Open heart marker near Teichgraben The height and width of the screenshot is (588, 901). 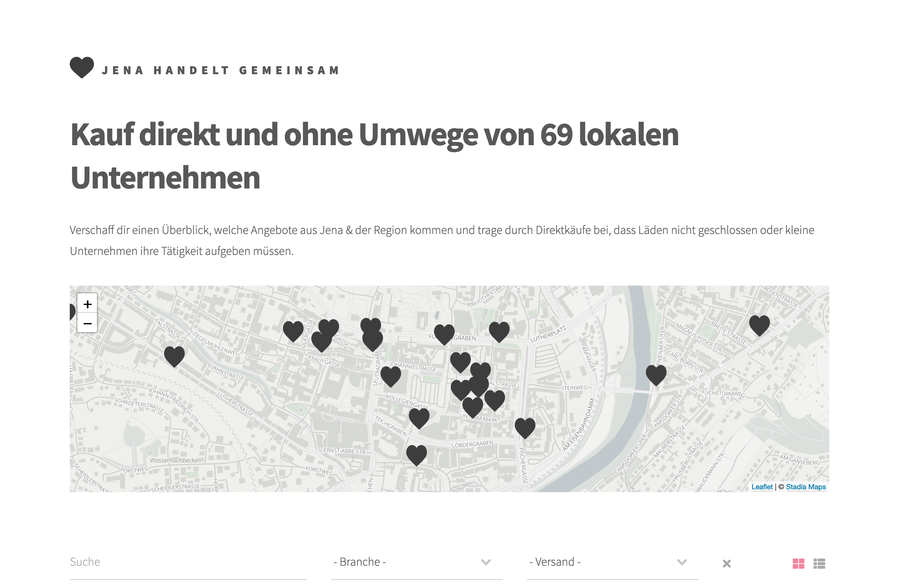coord(419,417)
